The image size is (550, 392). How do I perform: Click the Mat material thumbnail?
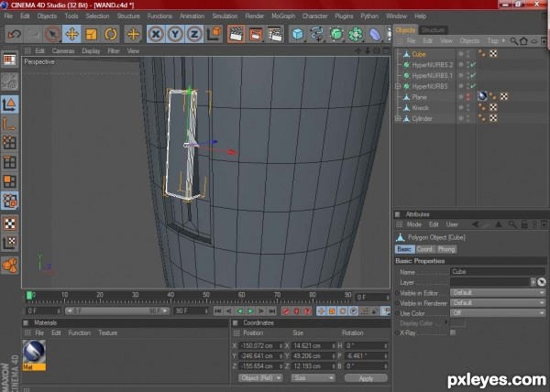pyautogui.click(x=34, y=352)
